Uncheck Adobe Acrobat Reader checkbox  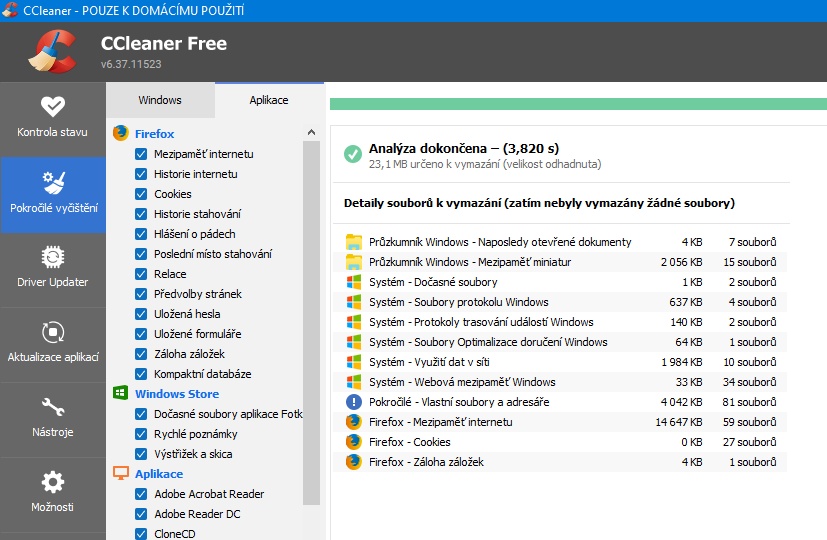(x=141, y=494)
